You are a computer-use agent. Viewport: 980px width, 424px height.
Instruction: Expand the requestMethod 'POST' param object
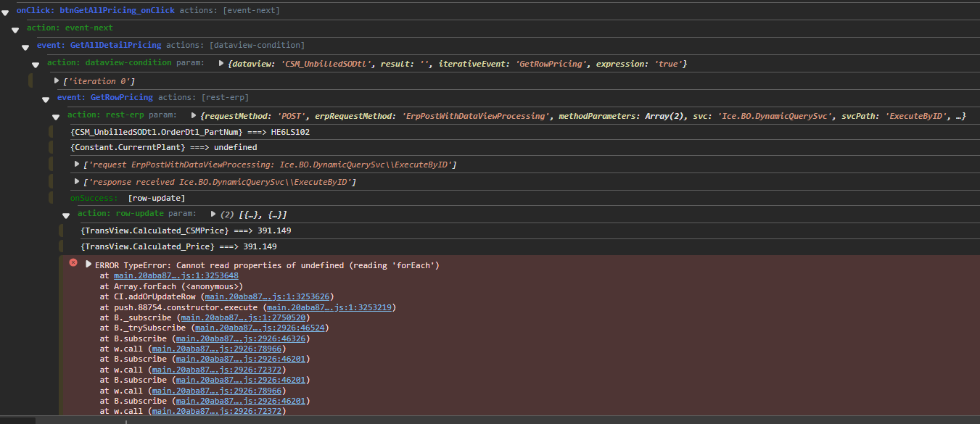point(194,115)
